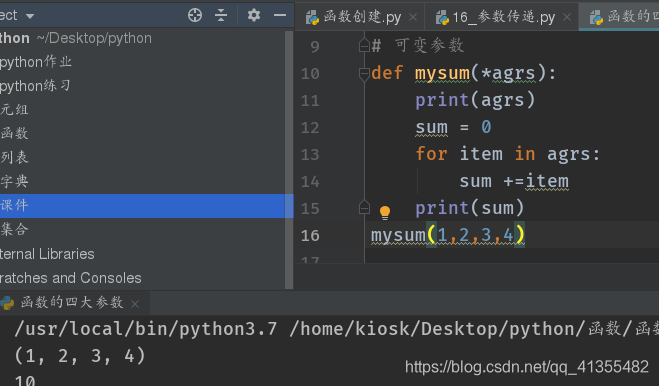Switch to the 16_参数传递.py tab
The height and width of the screenshot is (386, 659).
pos(503,17)
